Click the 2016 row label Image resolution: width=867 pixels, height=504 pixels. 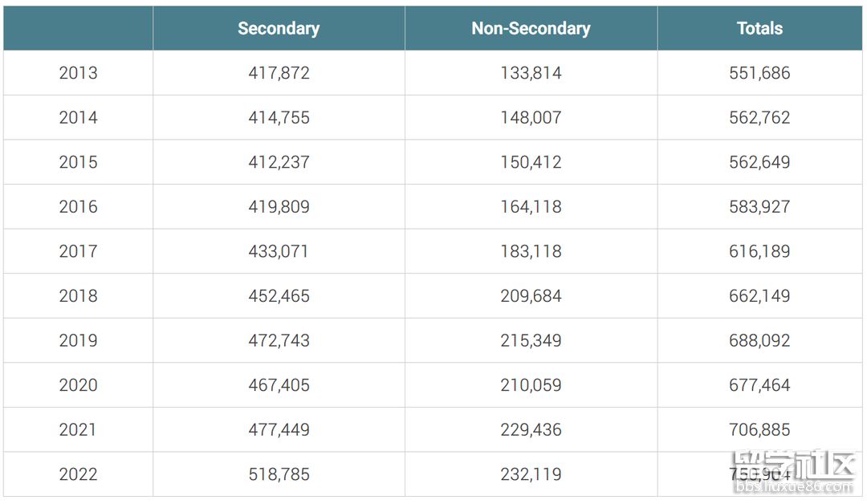[x=78, y=207]
